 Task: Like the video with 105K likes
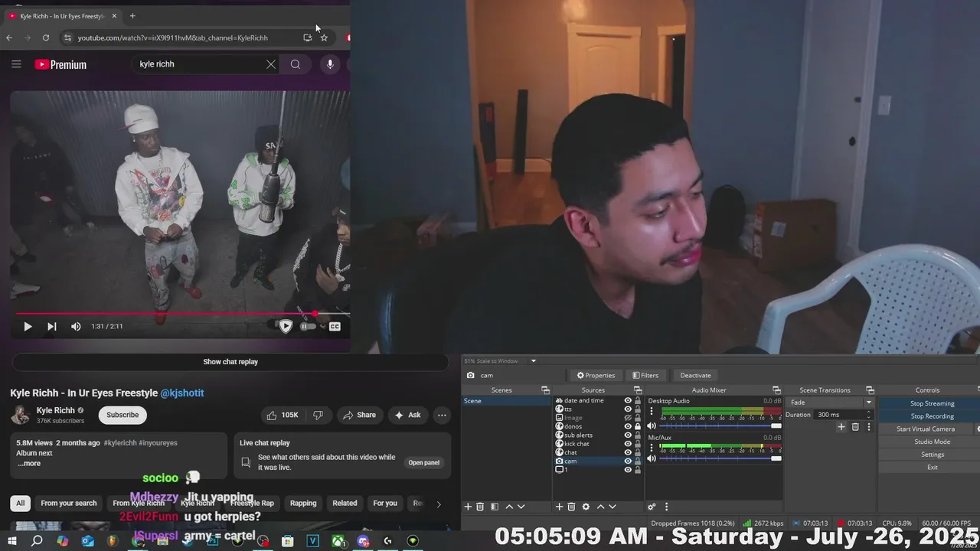[282, 415]
